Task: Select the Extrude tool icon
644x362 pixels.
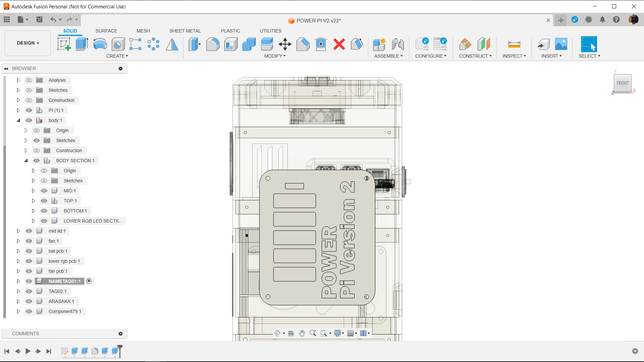Action: click(82, 44)
